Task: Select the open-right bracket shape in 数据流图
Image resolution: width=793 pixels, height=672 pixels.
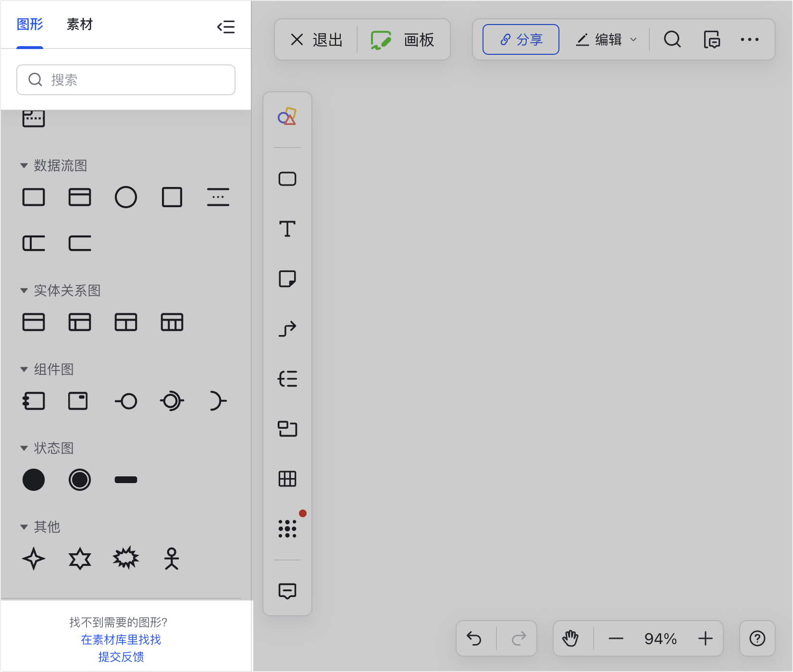Action: pos(80,243)
